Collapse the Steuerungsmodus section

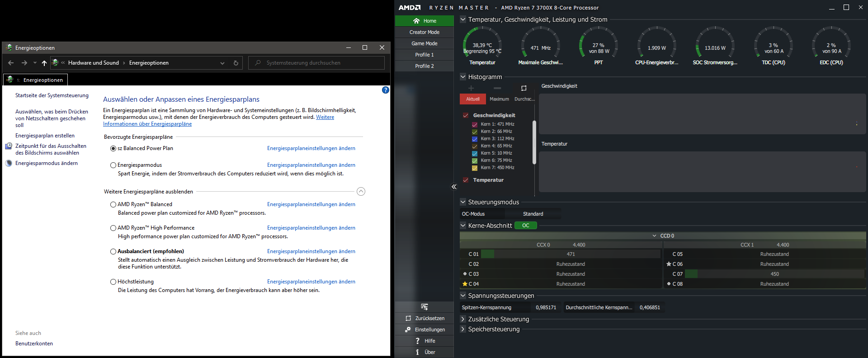463,202
